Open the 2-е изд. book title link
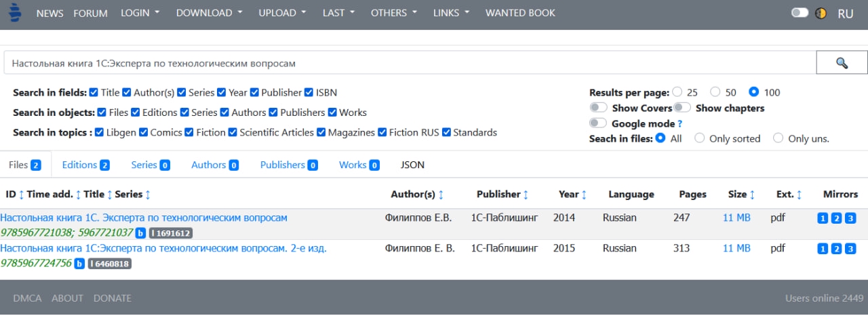 pos(163,248)
